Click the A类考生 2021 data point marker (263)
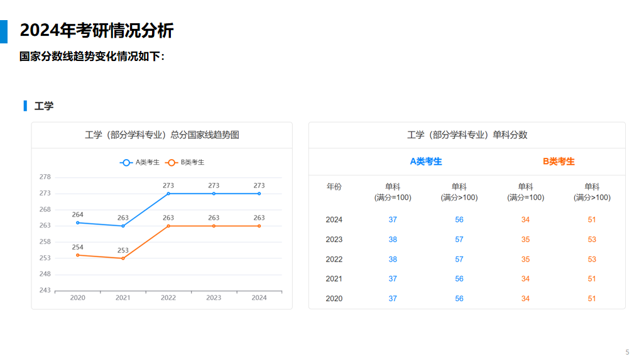 tap(123, 226)
